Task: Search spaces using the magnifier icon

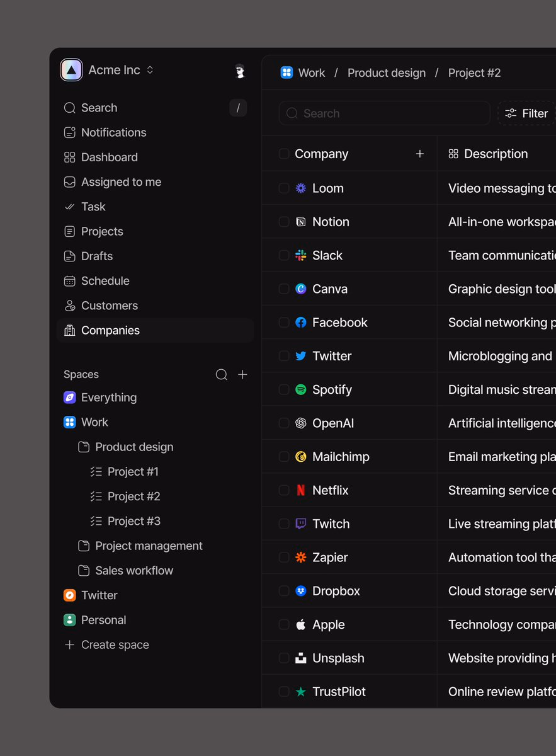Action: coord(222,375)
